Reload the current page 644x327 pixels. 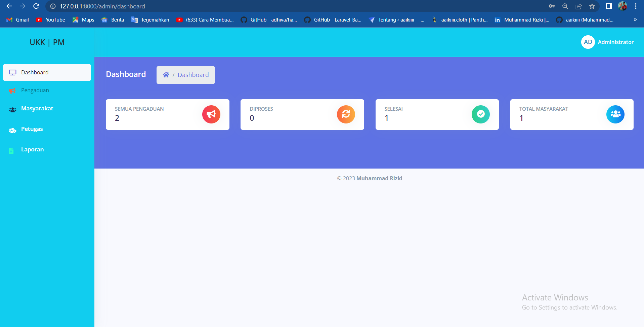[x=36, y=6]
